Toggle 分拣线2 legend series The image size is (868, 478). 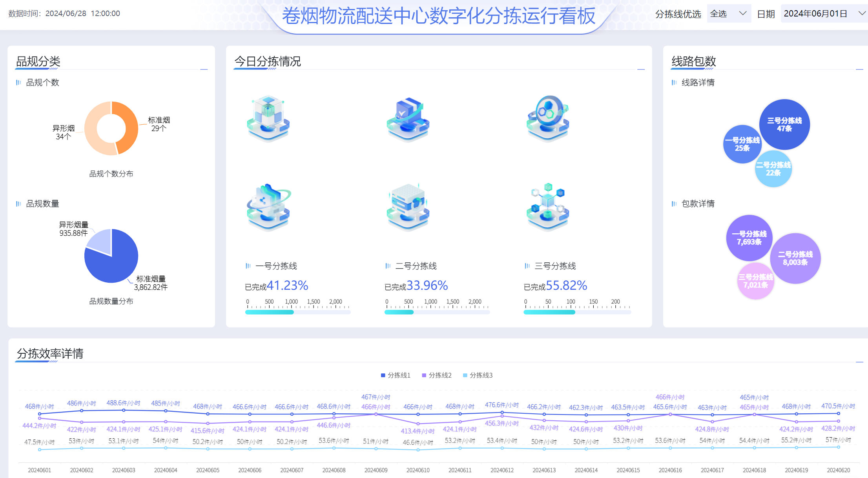(437, 375)
